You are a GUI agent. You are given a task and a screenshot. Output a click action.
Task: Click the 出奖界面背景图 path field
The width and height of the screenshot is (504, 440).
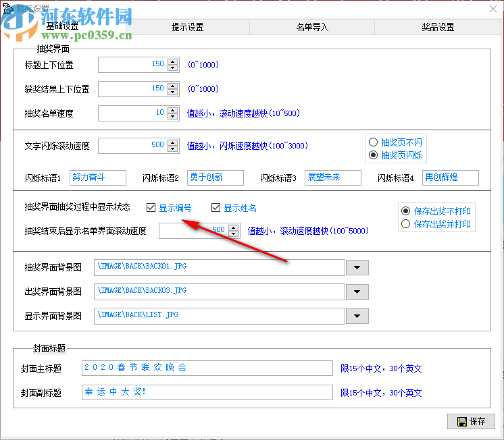point(219,292)
